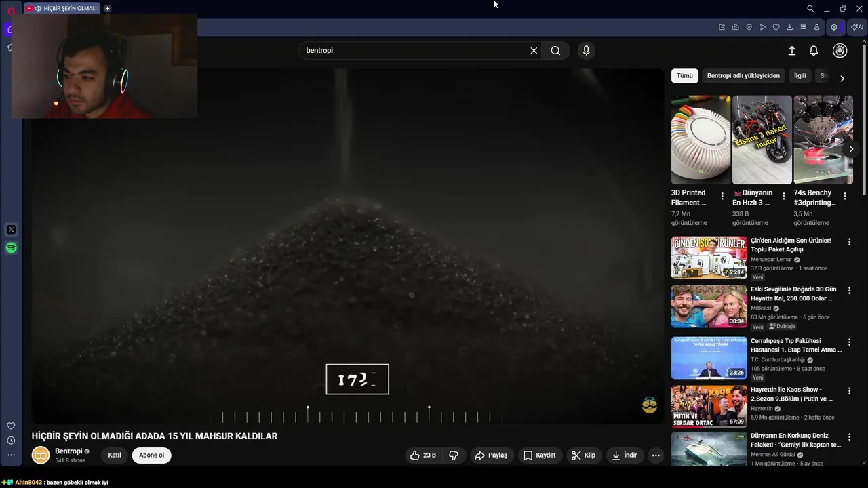Open the Opera account profile icon
Viewport: 868px width, 488px height.
[x=817, y=27]
